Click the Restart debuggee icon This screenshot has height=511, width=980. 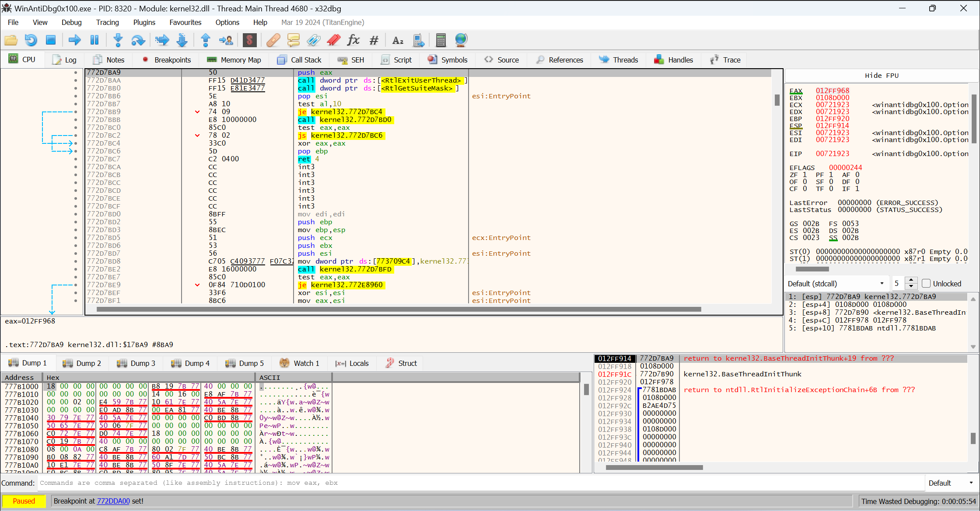(x=31, y=40)
